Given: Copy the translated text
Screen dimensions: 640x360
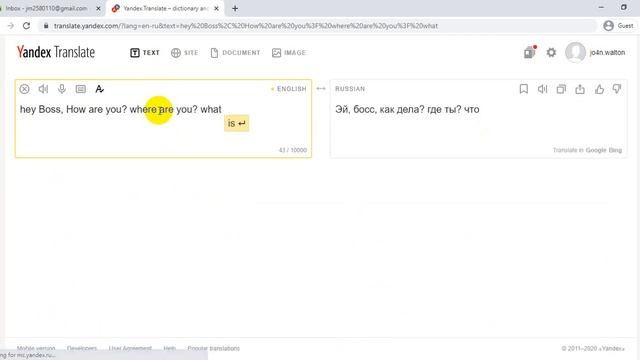Looking at the screenshot, I should pyautogui.click(x=561, y=89).
